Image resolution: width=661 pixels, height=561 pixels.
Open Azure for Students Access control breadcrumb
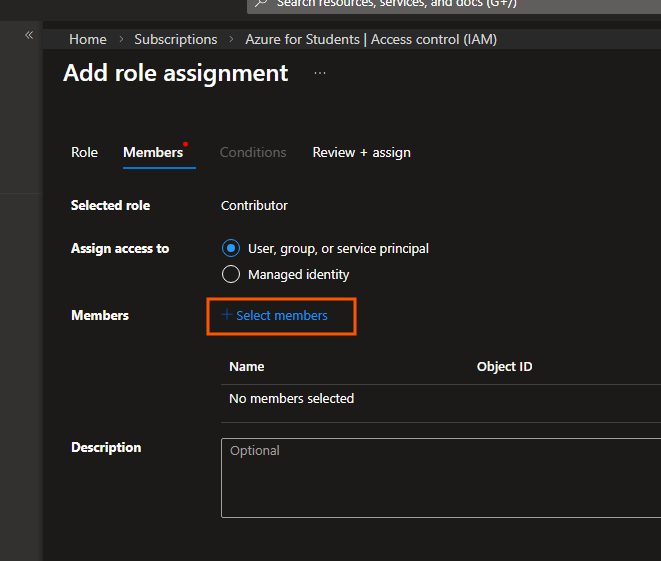pyautogui.click(x=371, y=39)
